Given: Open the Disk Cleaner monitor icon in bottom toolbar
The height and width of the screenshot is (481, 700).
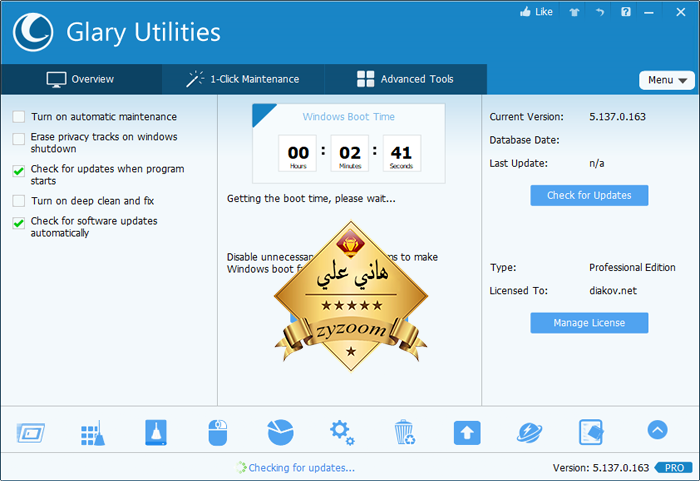Looking at the screenshot, I should pyautogui.click(x=31, y=433).
